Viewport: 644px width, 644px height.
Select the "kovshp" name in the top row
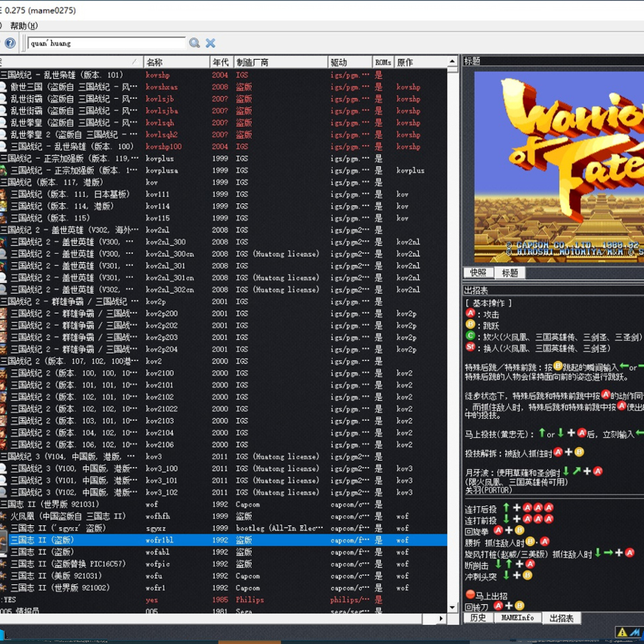tap(158, 75)
